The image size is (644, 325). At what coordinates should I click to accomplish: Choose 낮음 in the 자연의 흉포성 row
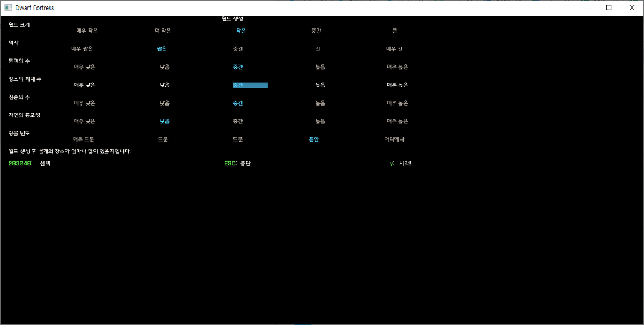click(x=164, y=121)
